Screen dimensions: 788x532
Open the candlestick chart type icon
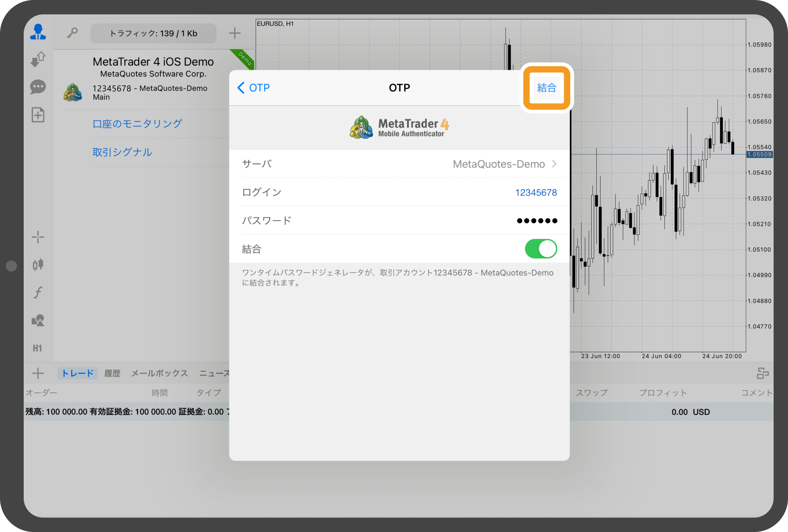pos(38,265)
